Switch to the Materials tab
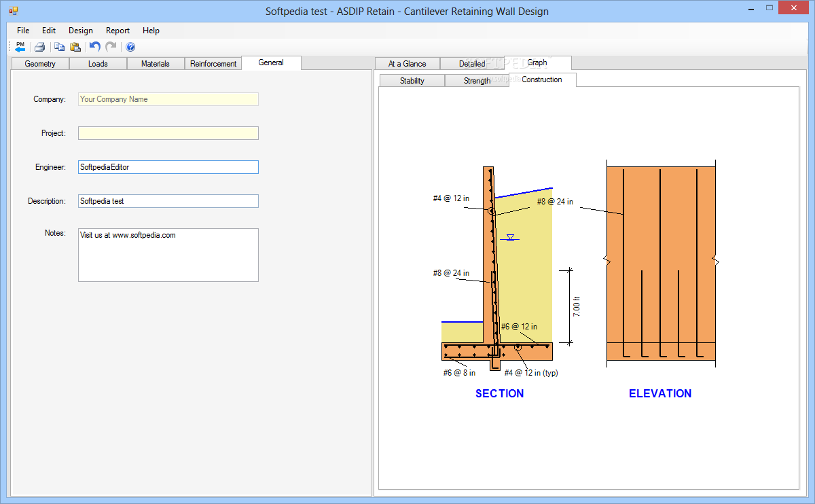Screen dimensions: 815x504 point(156,64)
